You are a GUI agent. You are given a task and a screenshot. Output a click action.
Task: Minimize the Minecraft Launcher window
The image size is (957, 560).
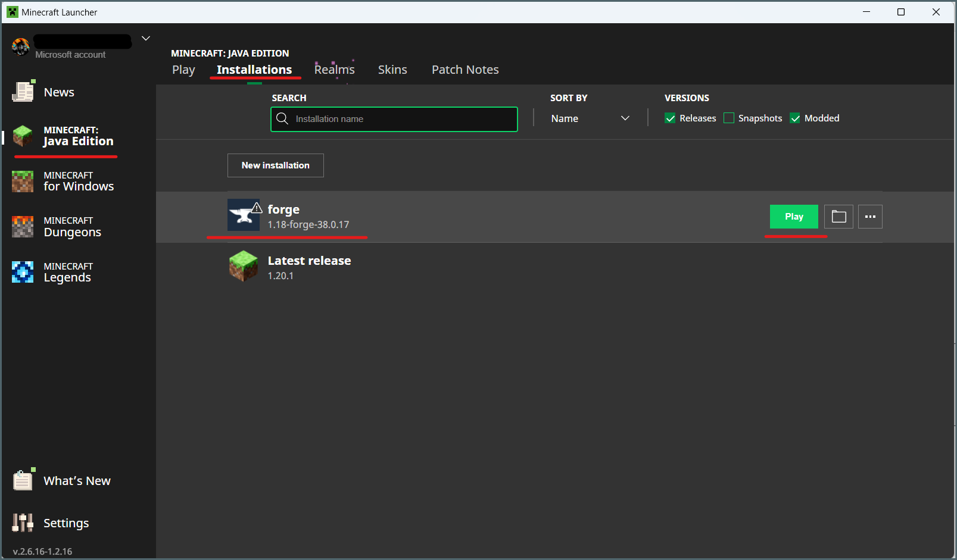[x=866, y=12]
